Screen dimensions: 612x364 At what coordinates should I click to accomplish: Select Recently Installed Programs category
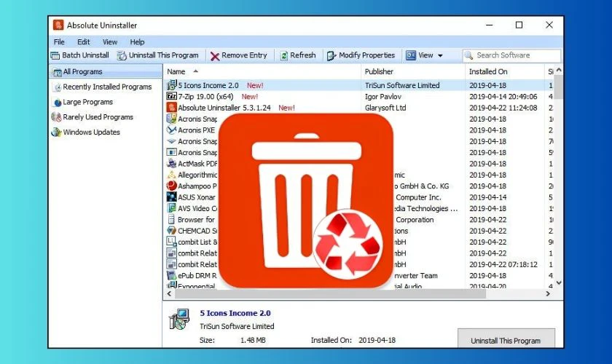coord(106,87)
